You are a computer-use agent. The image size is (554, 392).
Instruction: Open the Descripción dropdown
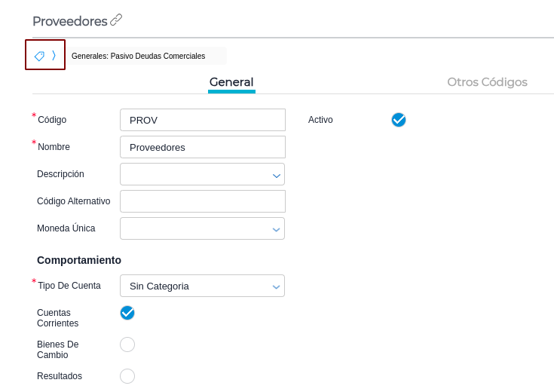tap(202, 174)
